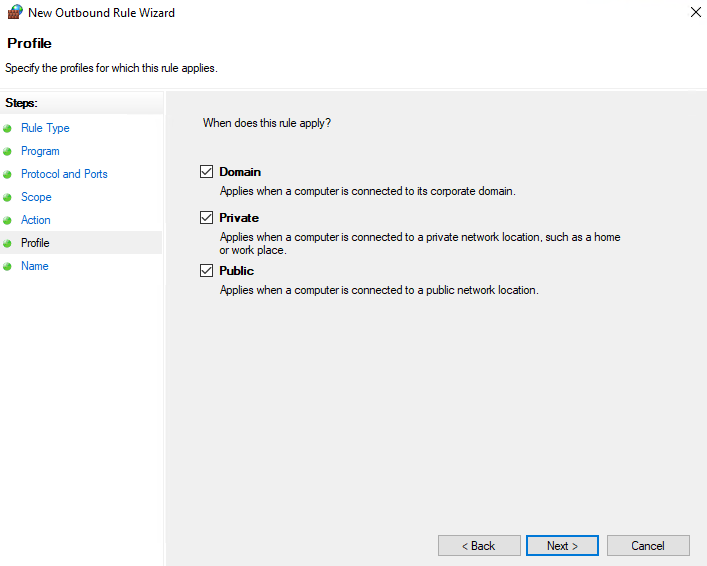Cancel the outbound rule wizard
707x566 pixels.
point(648,546)
